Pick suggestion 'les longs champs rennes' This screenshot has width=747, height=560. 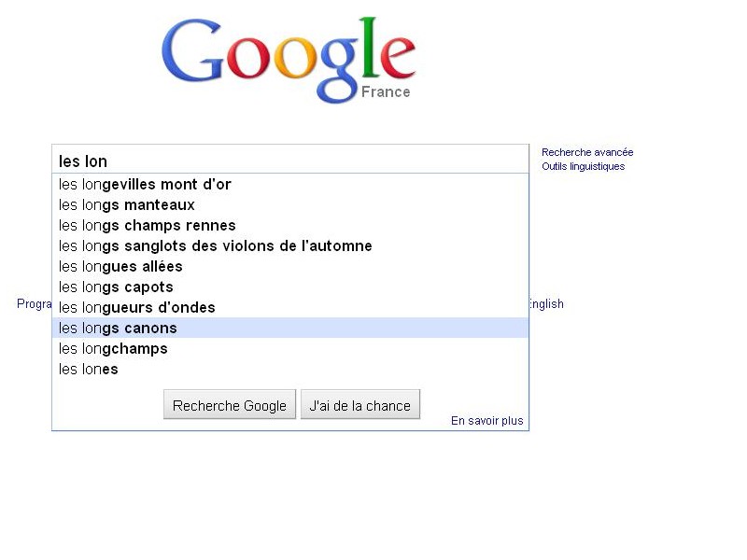[x=290, y=225]
